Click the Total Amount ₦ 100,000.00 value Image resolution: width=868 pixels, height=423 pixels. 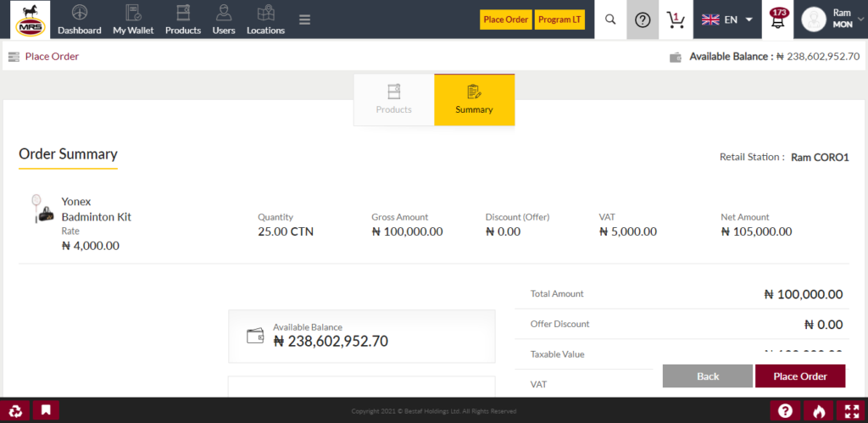[x=804, y=294]
